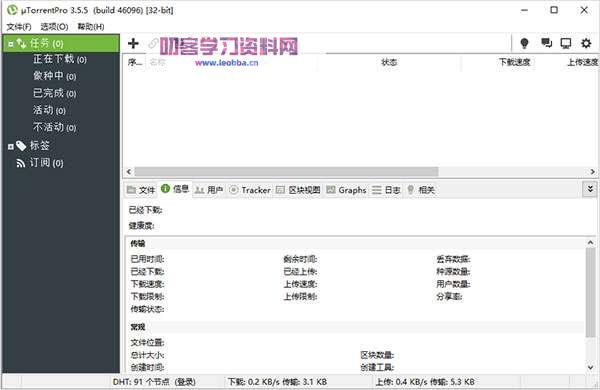This screenshot has width=600, height=390.
Task: Click the tag icon beside 标签
Action: (21, 145)
